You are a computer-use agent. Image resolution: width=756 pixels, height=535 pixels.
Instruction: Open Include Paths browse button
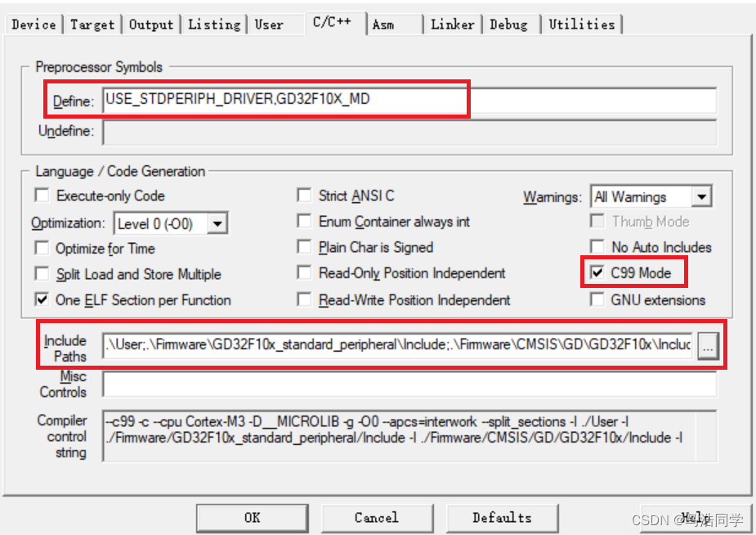click(708, 346)
